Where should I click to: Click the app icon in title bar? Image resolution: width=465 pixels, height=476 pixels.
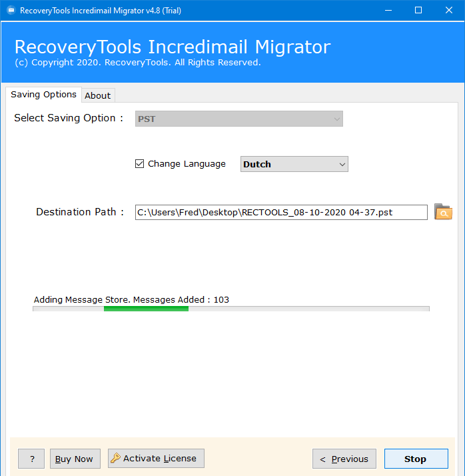(x=11, y=10)
